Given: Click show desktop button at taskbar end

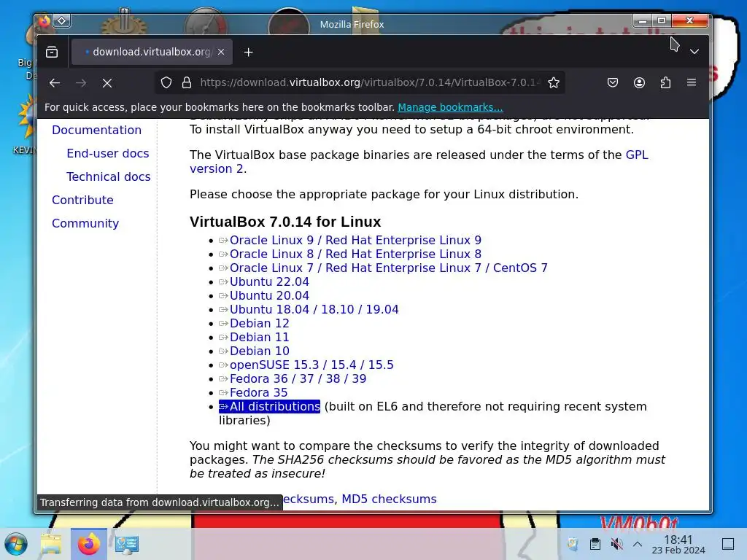Looking at the screenshot, I should pos(728,544).
